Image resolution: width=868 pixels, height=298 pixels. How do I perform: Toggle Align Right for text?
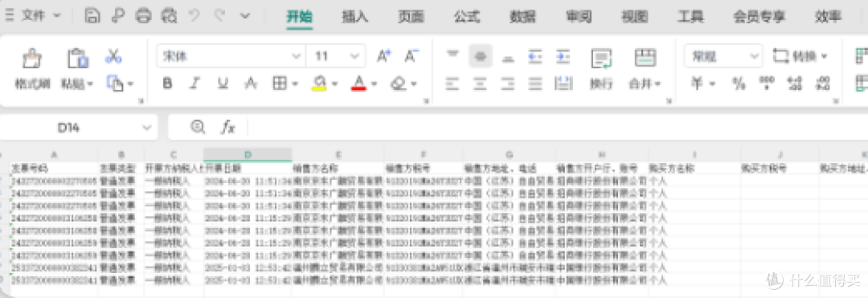[x=508, y=84]
